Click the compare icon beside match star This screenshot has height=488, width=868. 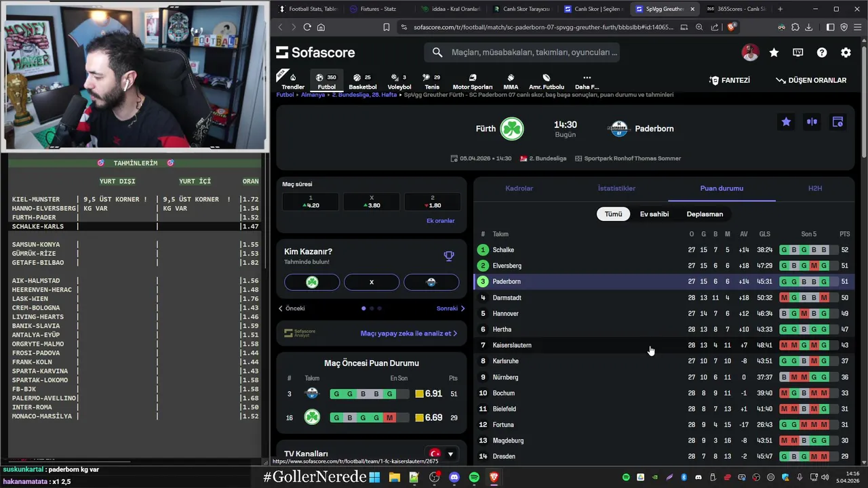click(x=812, y=122)
